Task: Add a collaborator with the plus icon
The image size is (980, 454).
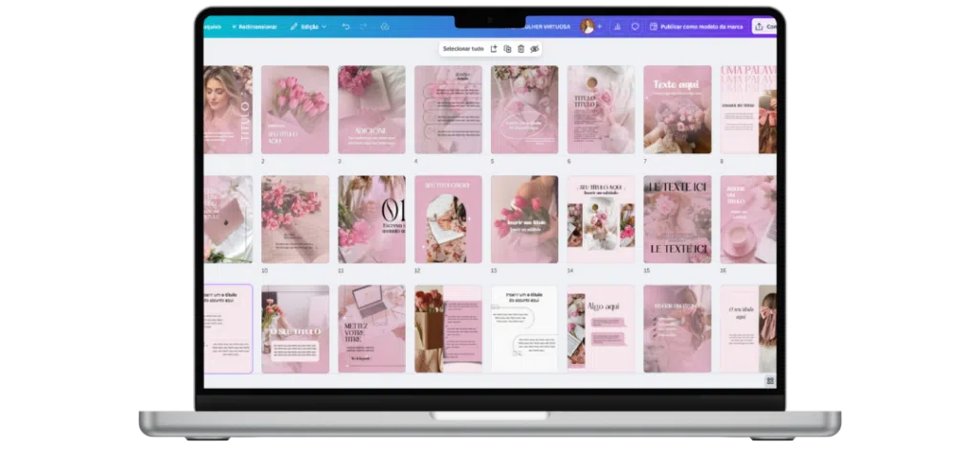Action: [x=599, y=26]
